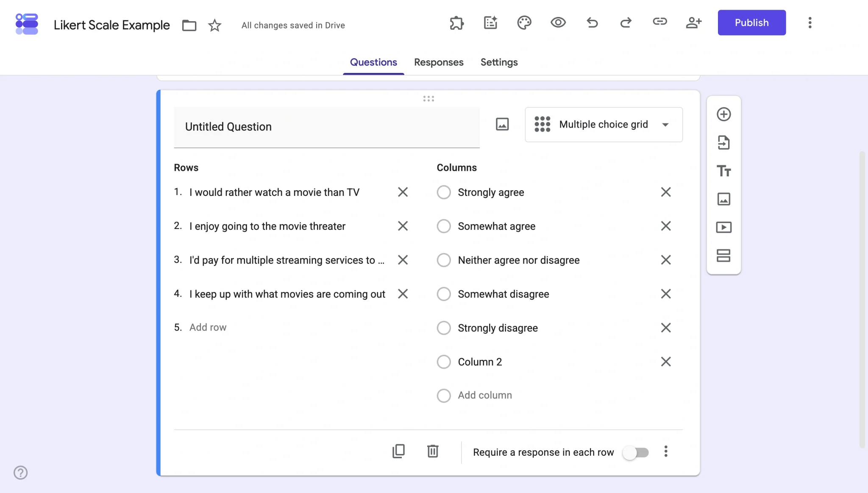
Task: Edit form title Likert Scale Example
Action: click(111, 25)
